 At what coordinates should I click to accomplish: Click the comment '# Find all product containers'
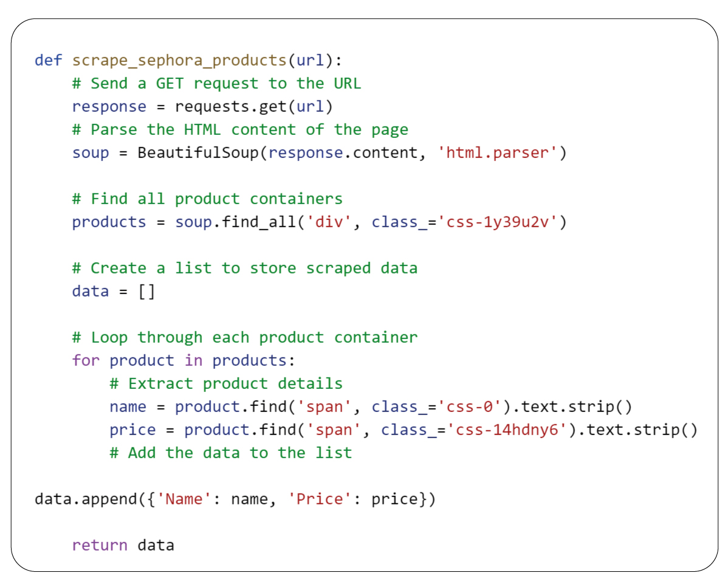207,199
